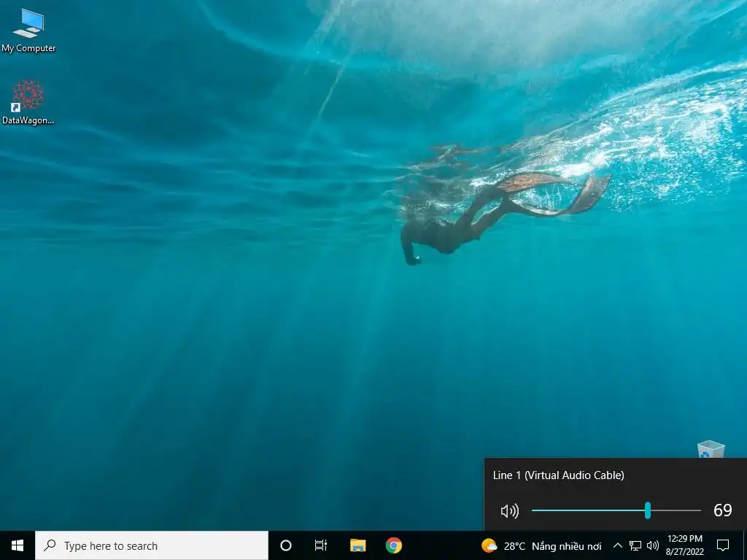Open the clock showing 12:29 PM

coord(685,545)
